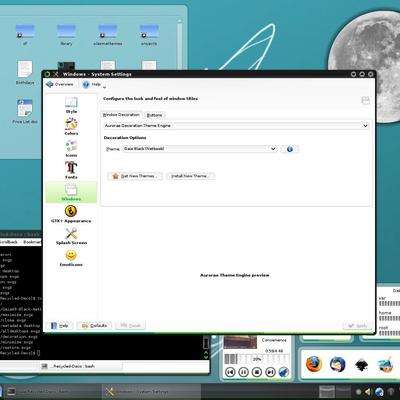Open the Help toolbar menu

coord(92,84)
